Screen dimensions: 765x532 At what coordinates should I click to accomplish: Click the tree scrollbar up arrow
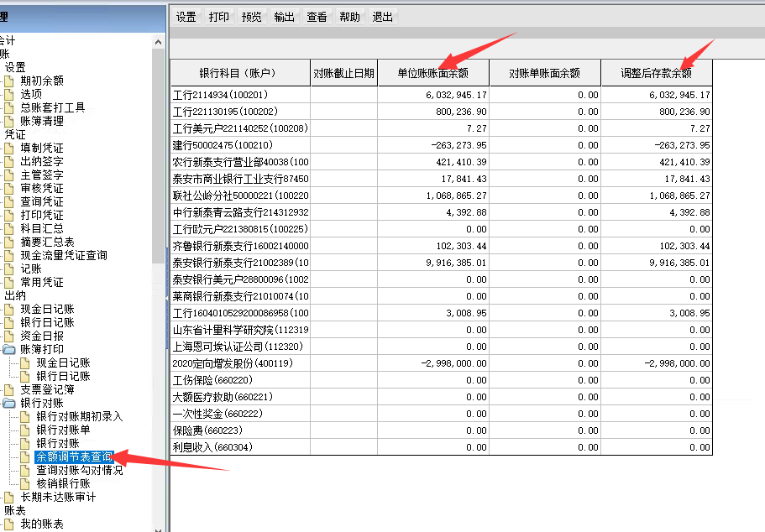coord(158,42)
